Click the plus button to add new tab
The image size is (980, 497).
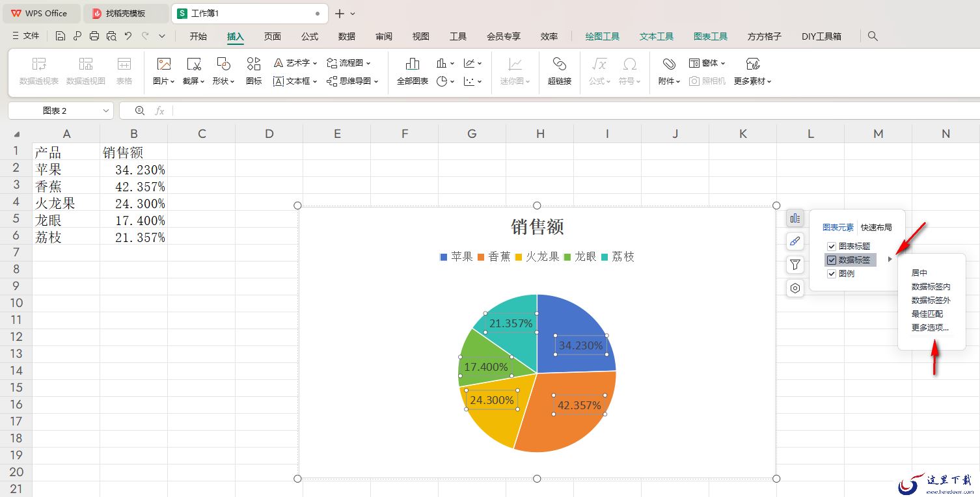coord(340,14)
